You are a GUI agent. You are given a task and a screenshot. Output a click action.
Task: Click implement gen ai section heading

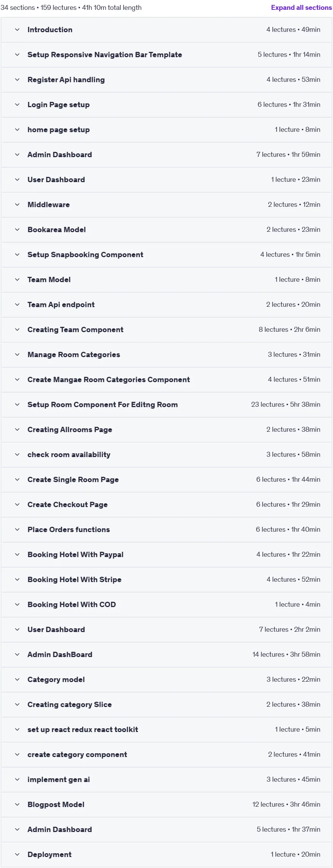(59, 779)
